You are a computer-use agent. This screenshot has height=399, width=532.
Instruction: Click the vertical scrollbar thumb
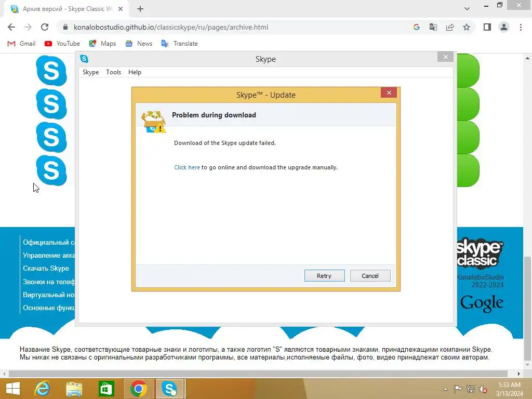click(x=527, y=309)
